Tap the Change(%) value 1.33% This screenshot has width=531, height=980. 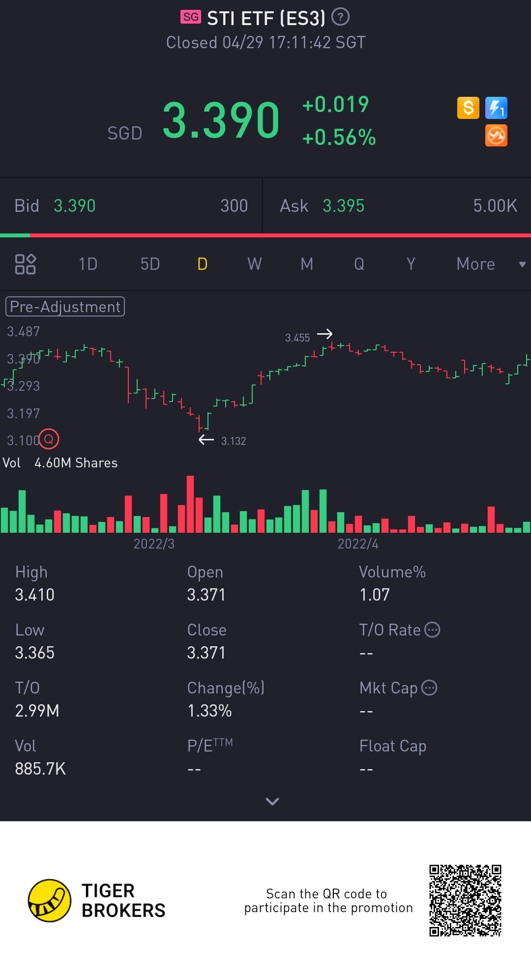(209, 711)
